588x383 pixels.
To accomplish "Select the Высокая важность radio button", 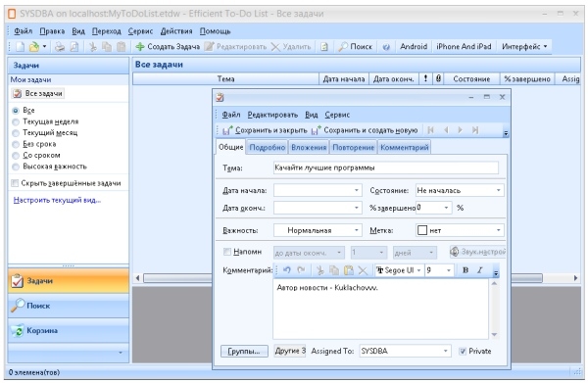I will pyautogui.click(x=16, y=167).
